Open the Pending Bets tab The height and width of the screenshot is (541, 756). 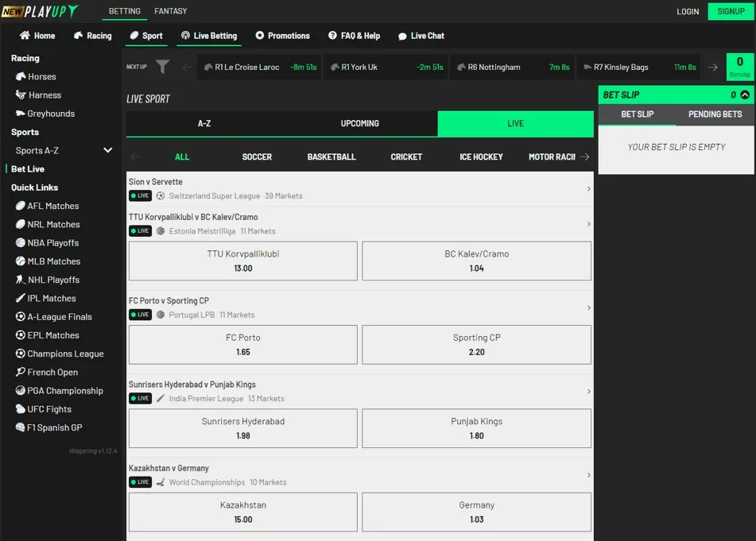coord(715,114)
